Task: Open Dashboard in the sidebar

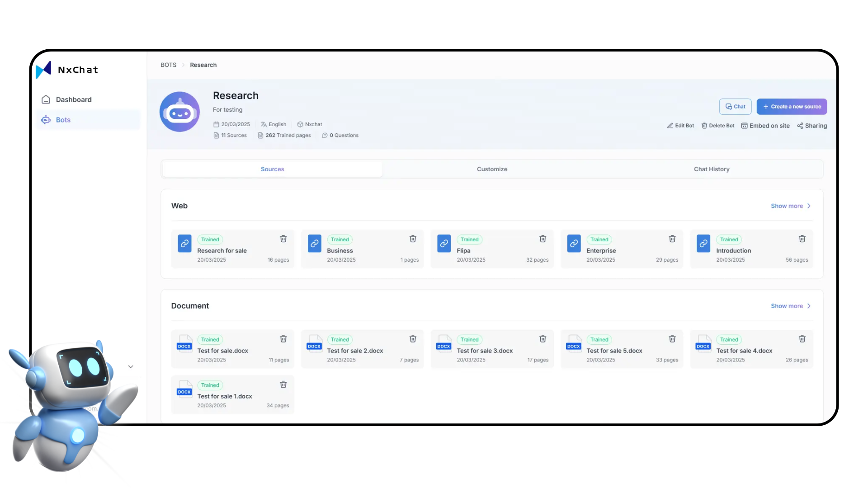Action: (x=73, y=99)
